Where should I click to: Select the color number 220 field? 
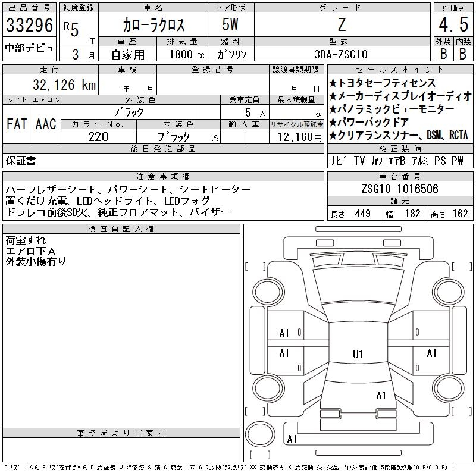pyautogui.click(x=98, y=137)
